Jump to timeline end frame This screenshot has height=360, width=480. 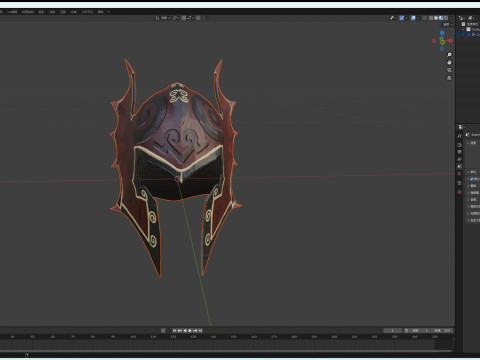[200, 331]
